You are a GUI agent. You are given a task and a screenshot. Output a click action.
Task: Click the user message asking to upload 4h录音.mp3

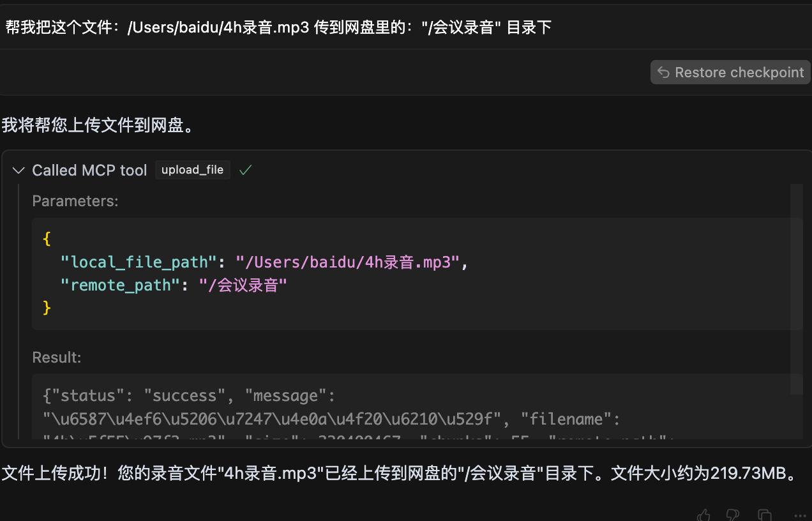click(x=278, y=27)
